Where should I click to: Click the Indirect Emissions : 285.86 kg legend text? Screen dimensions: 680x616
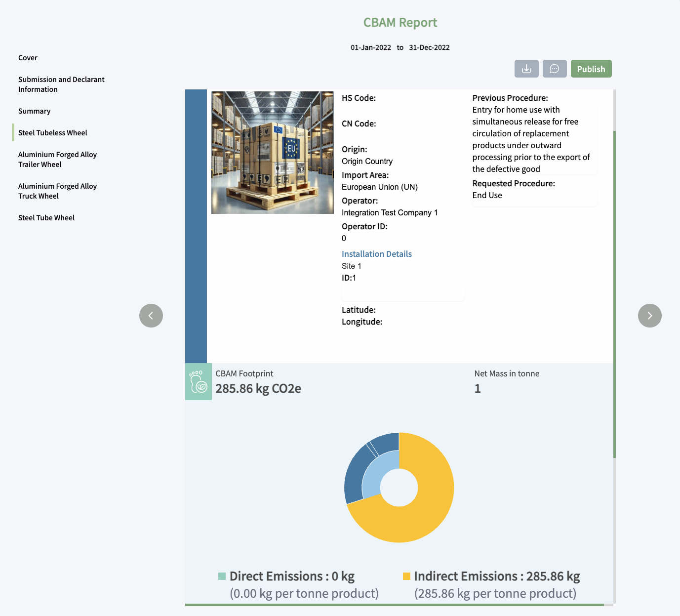(x=497, y=576)
